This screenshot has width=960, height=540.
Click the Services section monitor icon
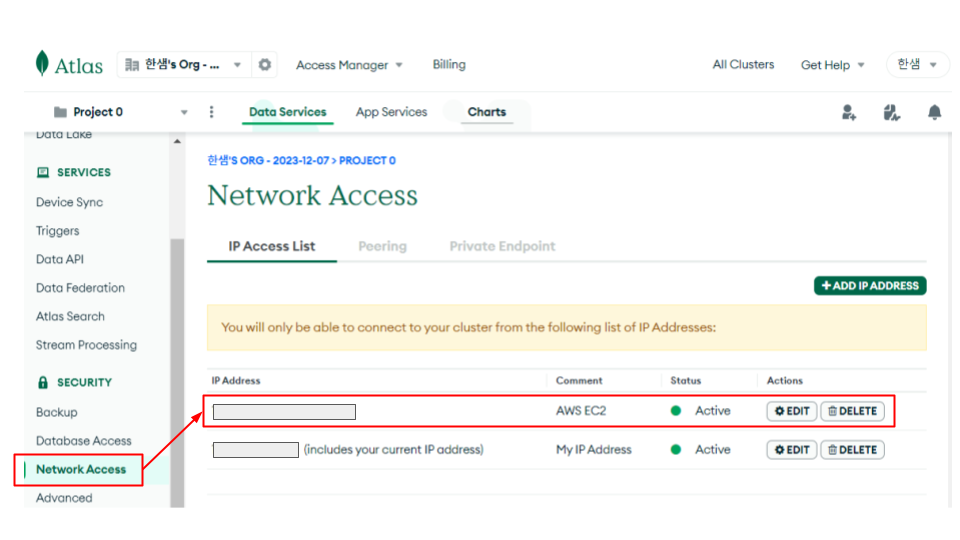click(x=43, y=173)
